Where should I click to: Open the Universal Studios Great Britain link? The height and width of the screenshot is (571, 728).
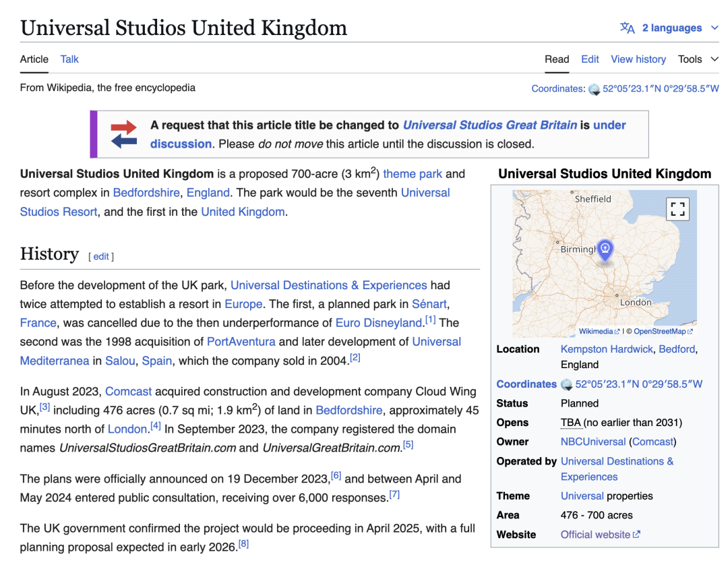(x=490, y=125)
